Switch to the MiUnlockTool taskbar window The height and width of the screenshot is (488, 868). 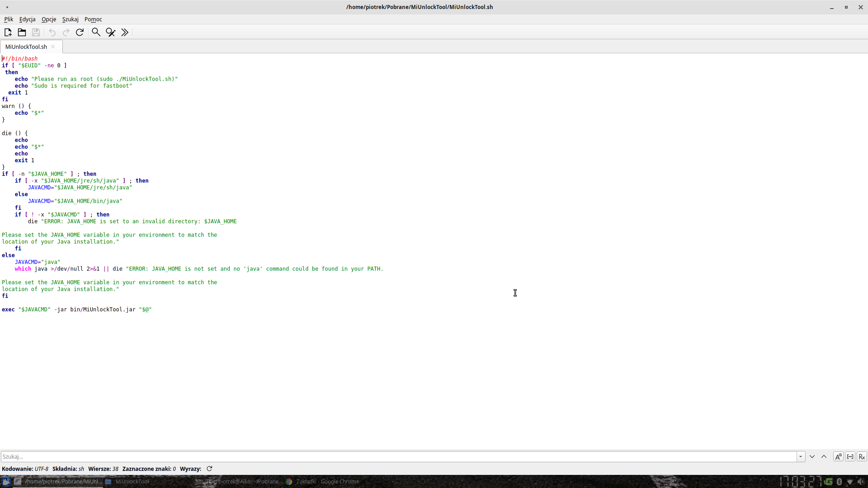click(127, 481)
